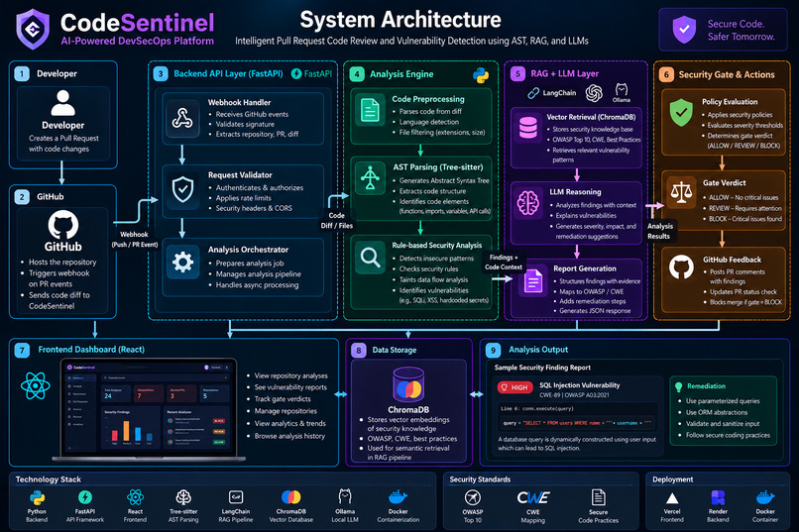Click the 'Frontend Dashboard (React)' heading
Image resolution: width=799 pixels, height=532 pixels.
(x=91, y=350)
